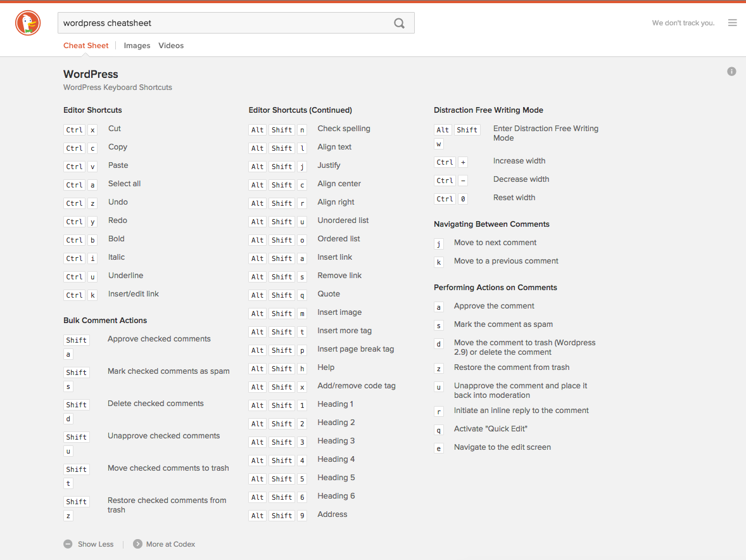Screen dimensions: 746x560
Task: Click the 'Editor Shortcuts' section heading
Action: [x=92, y=110]
